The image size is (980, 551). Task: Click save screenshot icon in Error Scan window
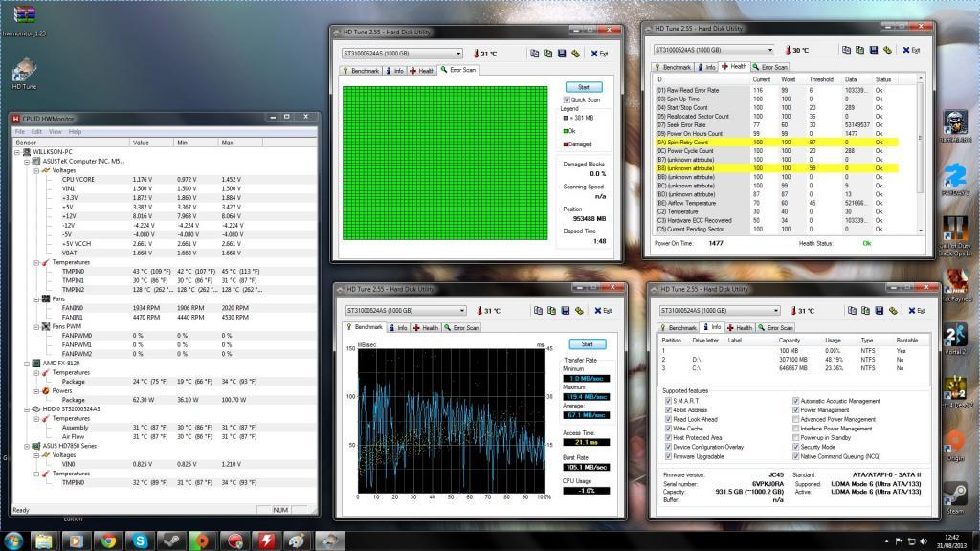pos(562,54)
